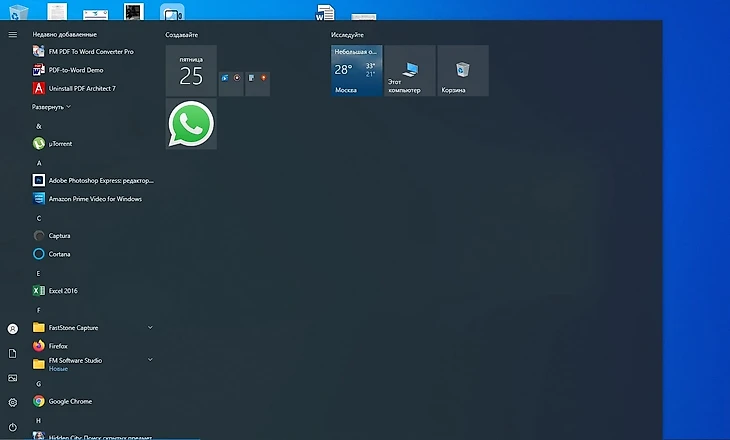Open the Корзина recycle bin tile

click(462, 71)
